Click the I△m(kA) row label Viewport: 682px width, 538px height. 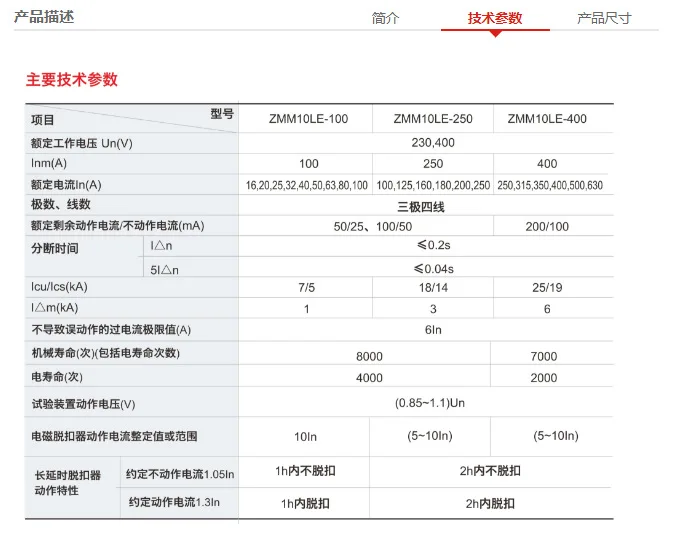[54, 308]
